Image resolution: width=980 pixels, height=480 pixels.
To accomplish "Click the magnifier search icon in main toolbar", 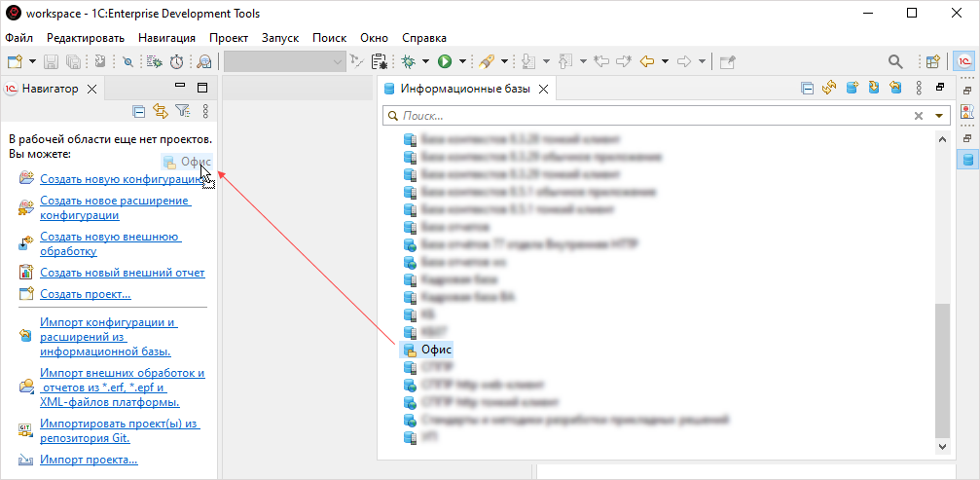I will [x=895, y=61].
